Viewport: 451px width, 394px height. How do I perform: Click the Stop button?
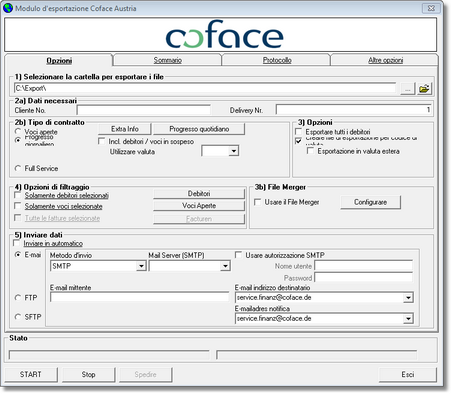click(x=88, y=374)
